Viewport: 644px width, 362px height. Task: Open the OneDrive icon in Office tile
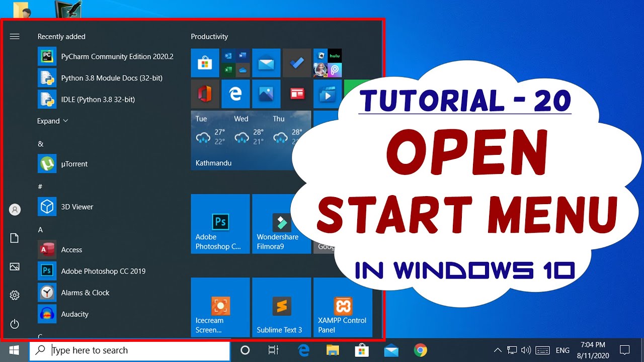243,70
